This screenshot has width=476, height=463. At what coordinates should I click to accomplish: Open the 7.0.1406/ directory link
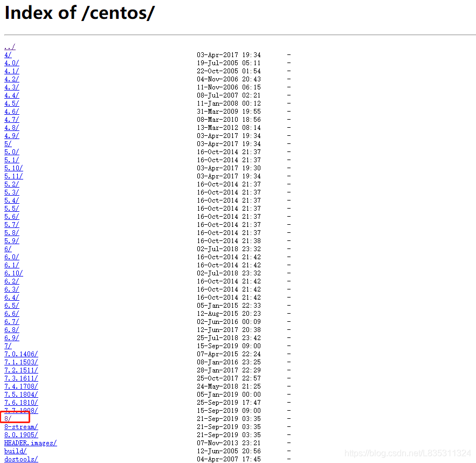click(21, 354)
